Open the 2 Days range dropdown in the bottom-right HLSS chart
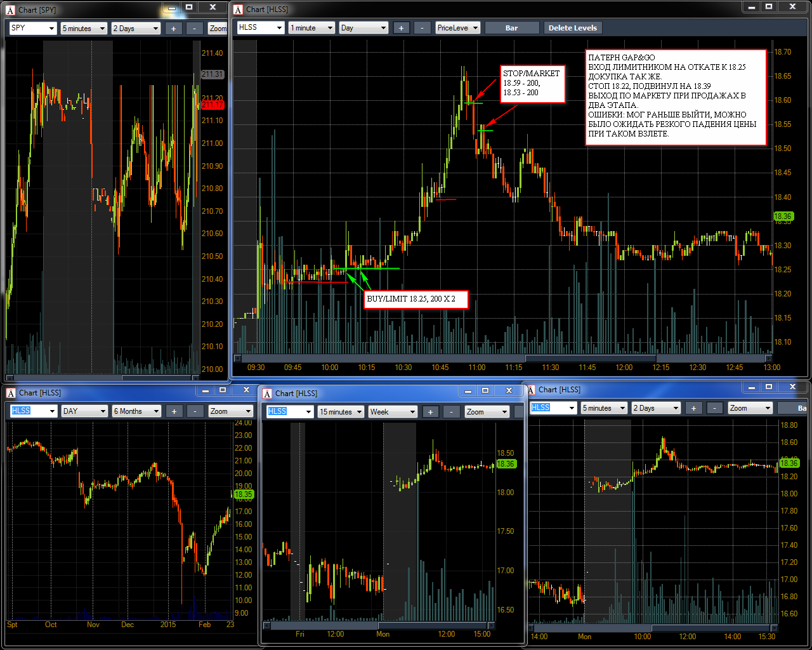 coord(657,408)
